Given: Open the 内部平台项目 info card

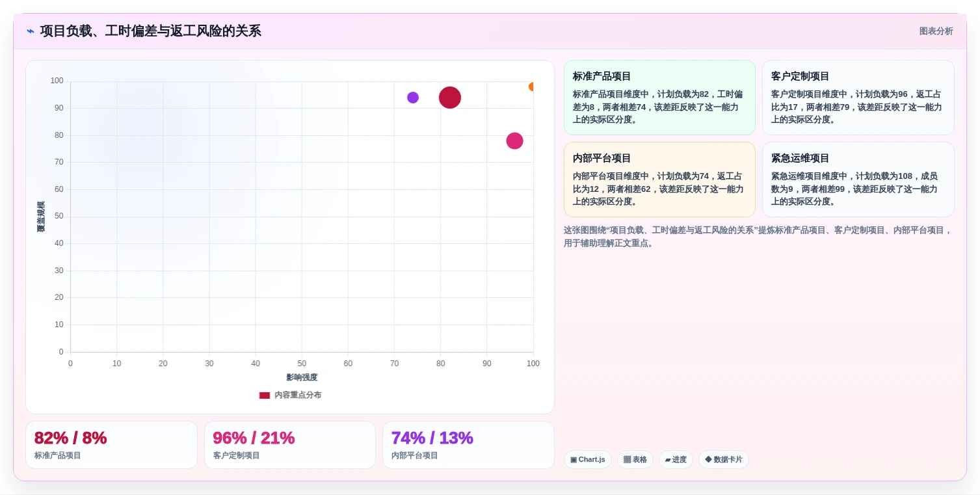Looking at the screenshot, I should click(659, 180).
